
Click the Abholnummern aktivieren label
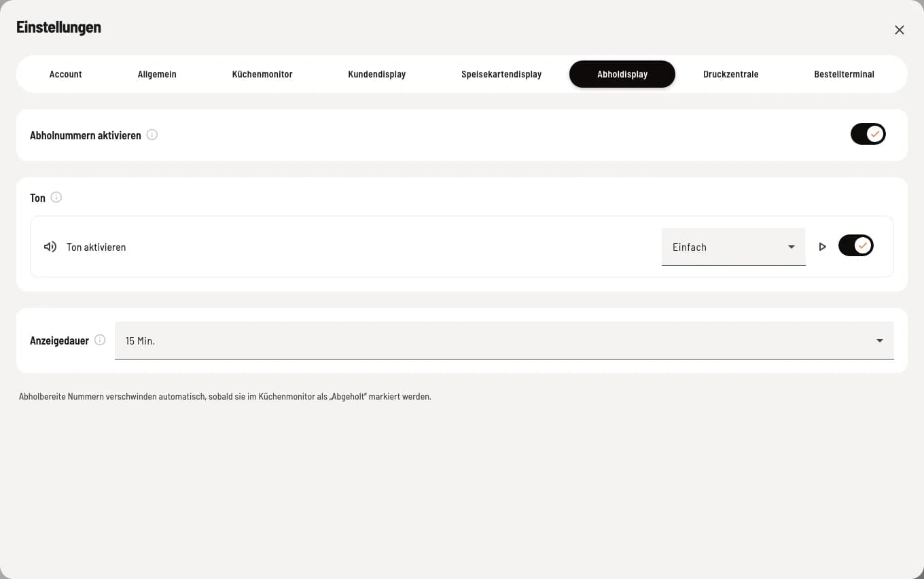(x=86, y=135)
